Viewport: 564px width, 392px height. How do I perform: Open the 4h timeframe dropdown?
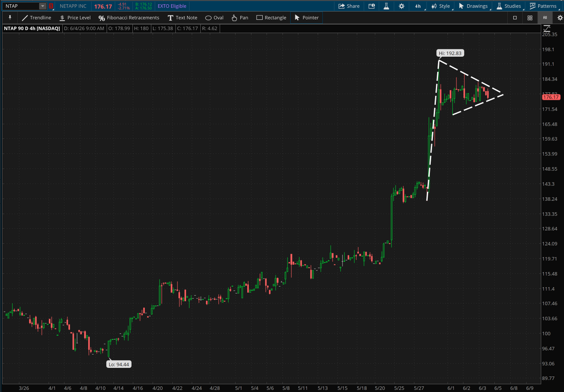coord(418,6)
